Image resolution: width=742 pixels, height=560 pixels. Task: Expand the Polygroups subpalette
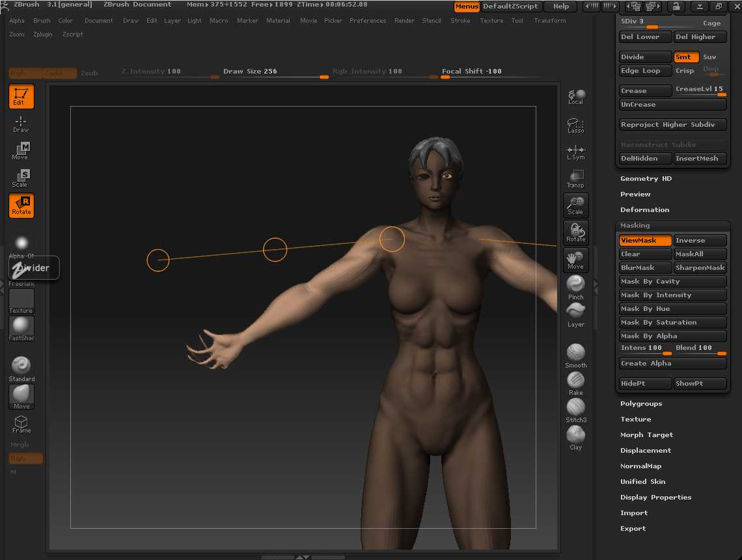coord(641,404)
